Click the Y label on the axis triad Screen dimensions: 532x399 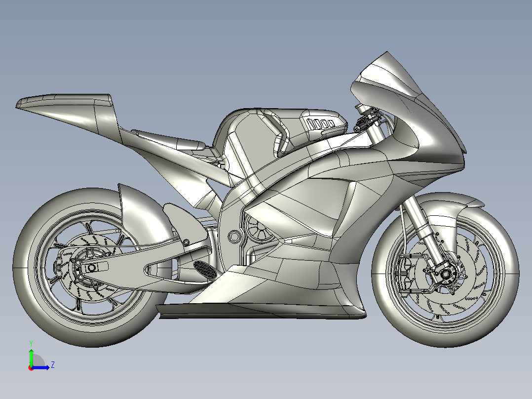pos(31,343)
